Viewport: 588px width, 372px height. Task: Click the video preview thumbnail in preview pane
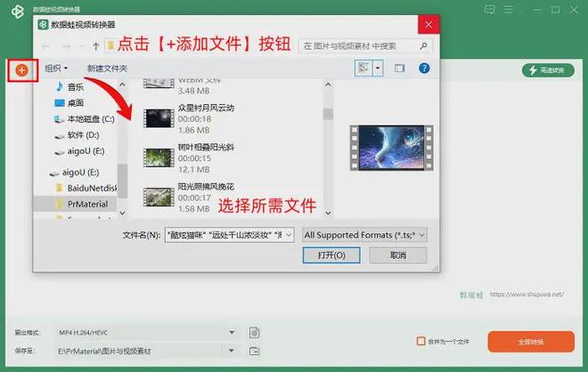point(391,148)
